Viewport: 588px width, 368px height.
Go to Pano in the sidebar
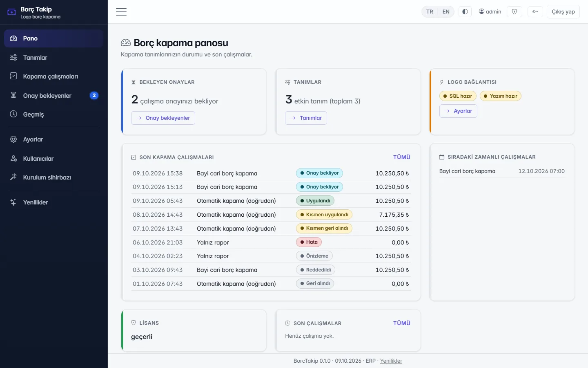tap(53, 38)
